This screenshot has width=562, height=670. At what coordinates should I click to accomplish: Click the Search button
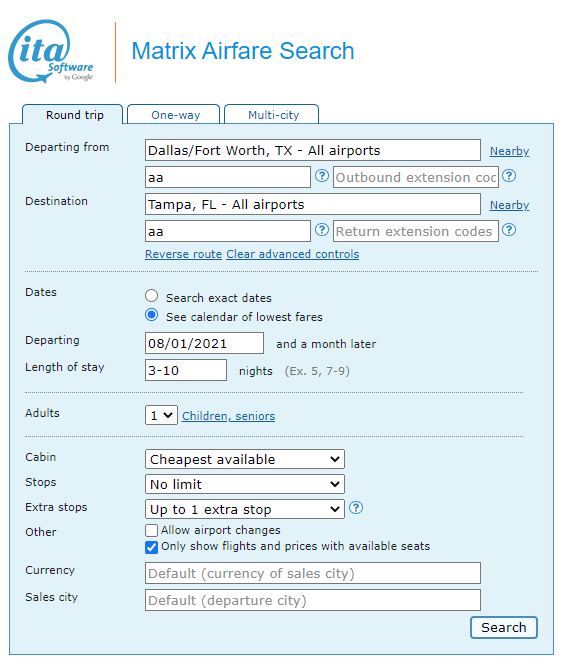tap(503, 627)
